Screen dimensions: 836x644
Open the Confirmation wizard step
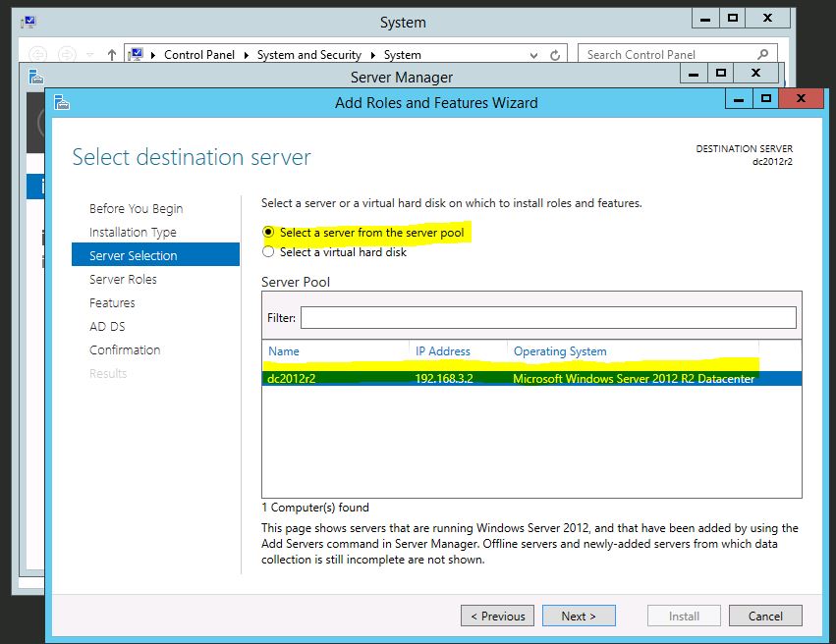point(125,349)
